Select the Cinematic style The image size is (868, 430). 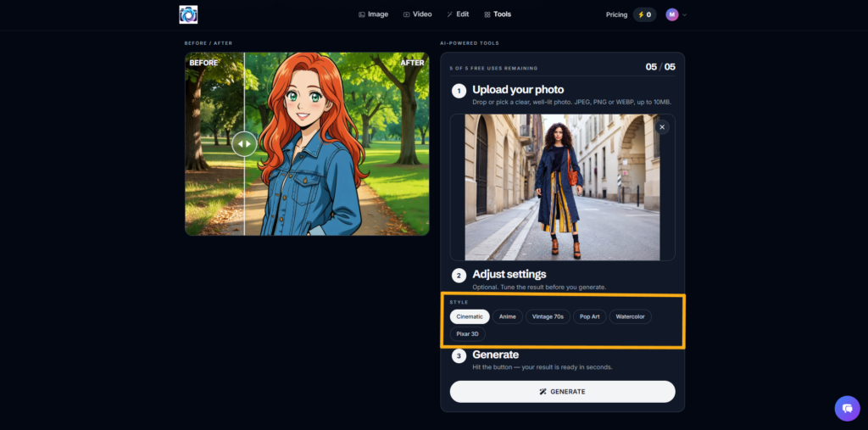470,317
